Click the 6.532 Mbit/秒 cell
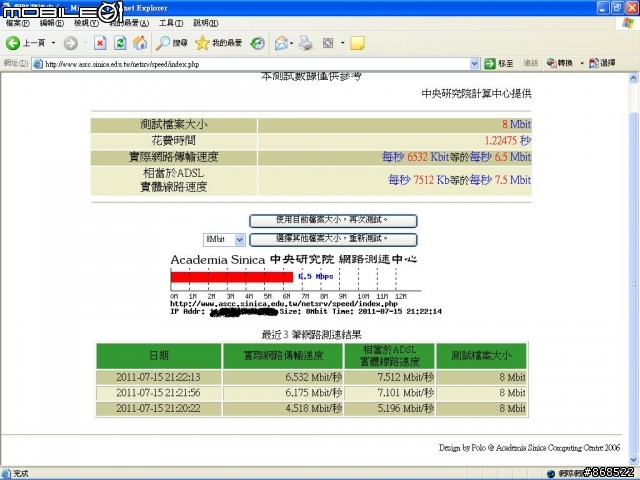Image resolution: width=640 pixels, height=480 pixels. point(282,377)
